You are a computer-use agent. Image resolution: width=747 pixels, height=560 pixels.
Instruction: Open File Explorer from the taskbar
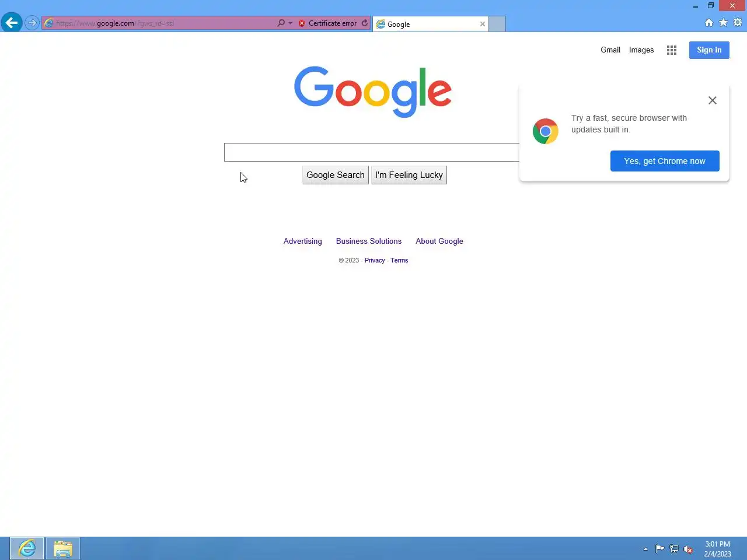62,548
